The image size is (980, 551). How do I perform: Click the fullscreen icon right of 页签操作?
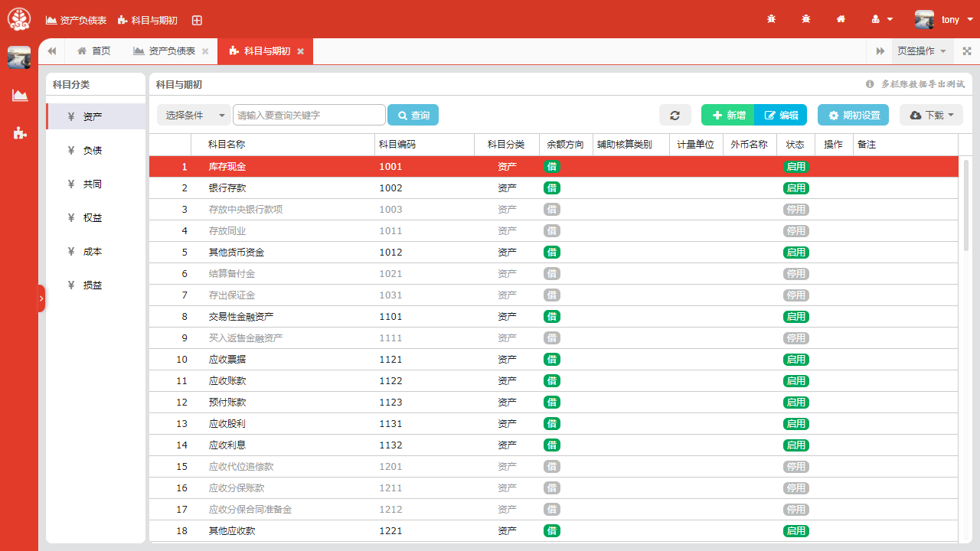966,51
